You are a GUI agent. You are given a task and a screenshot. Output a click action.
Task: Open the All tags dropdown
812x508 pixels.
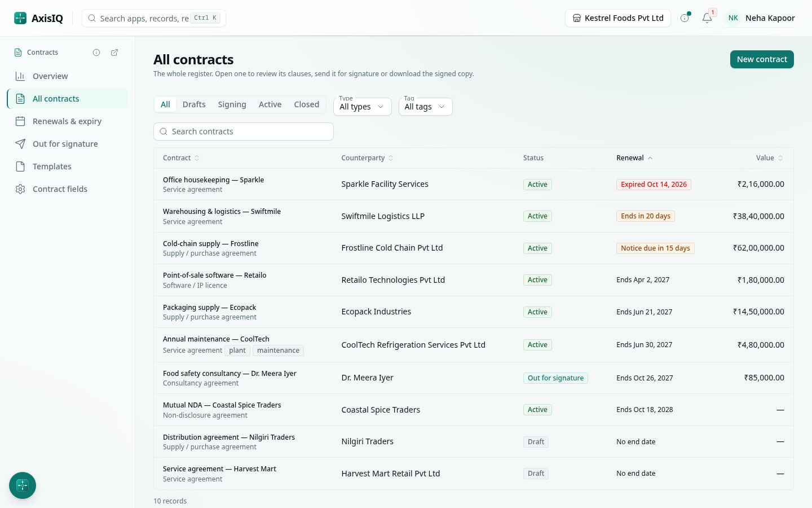point(425,107)
